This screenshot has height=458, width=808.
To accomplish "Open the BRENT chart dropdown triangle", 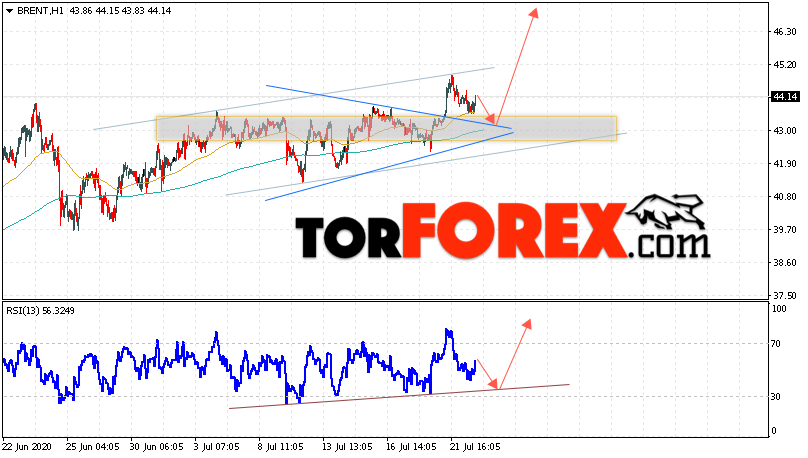I will (9, 11).
